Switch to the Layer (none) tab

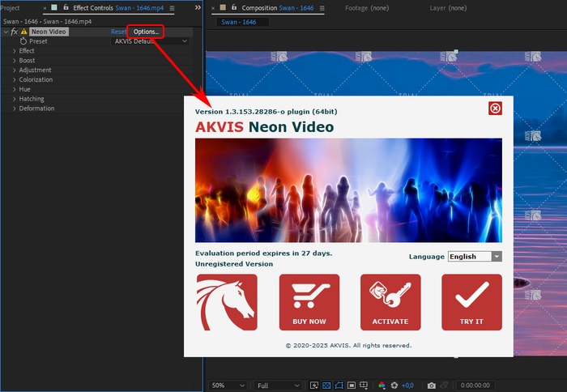tap(448, 8)
